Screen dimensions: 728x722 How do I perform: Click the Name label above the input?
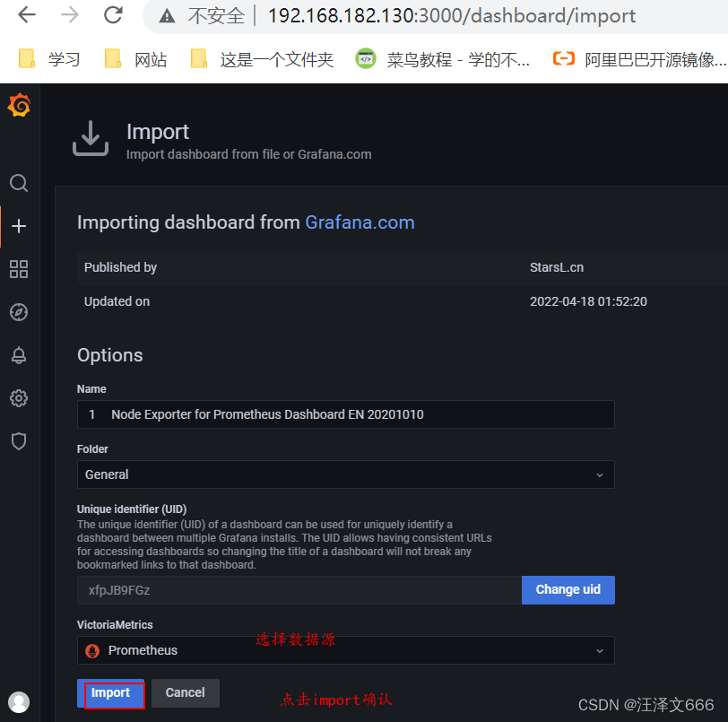click(91, 389)
